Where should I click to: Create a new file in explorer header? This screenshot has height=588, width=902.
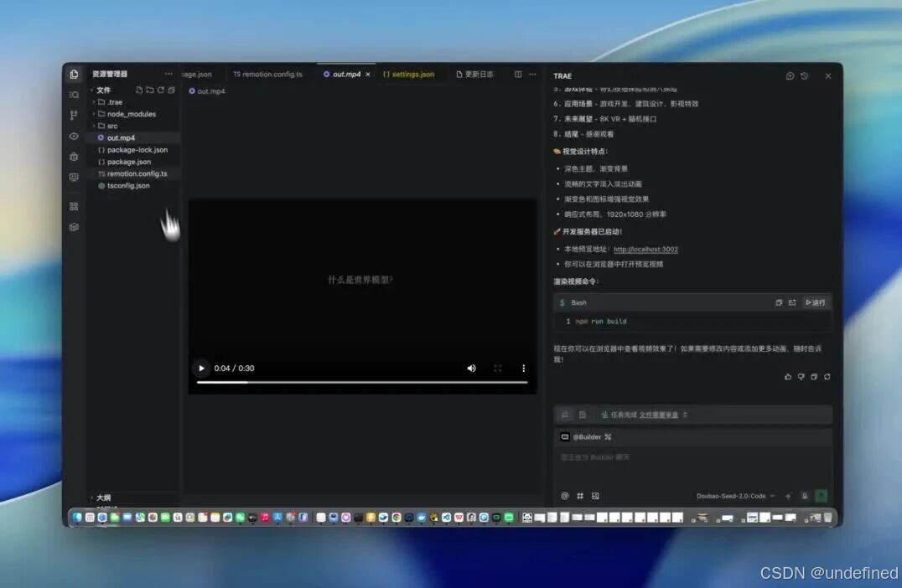[x=139, y=90]
